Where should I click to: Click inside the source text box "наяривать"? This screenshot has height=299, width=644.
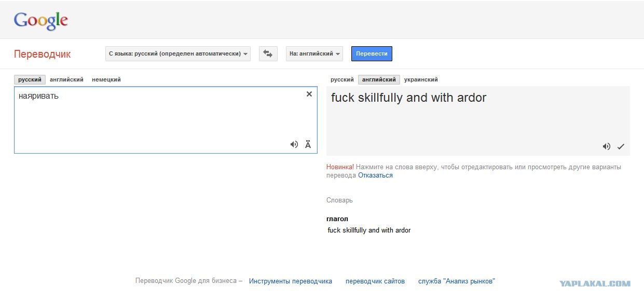tap(166, 120)
